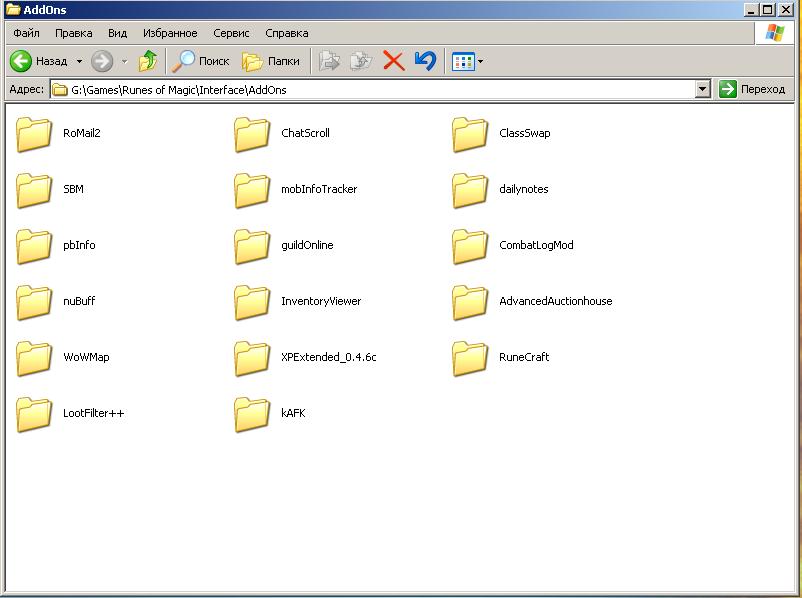Click the dailynotes folder name
The image size is (802, 598).
click(x=524, y=189)
